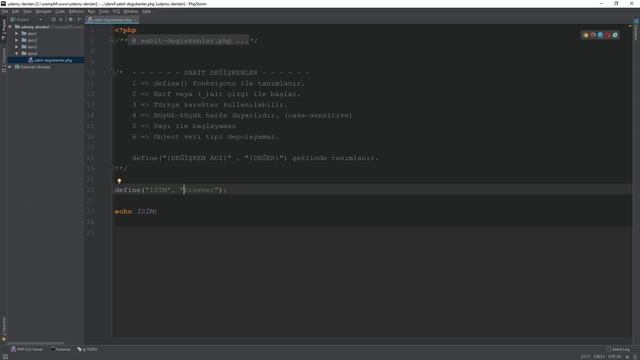Screen dimensions: 640x360
Task: Open the Terminal tool window
Action: [x=60, y=349]
